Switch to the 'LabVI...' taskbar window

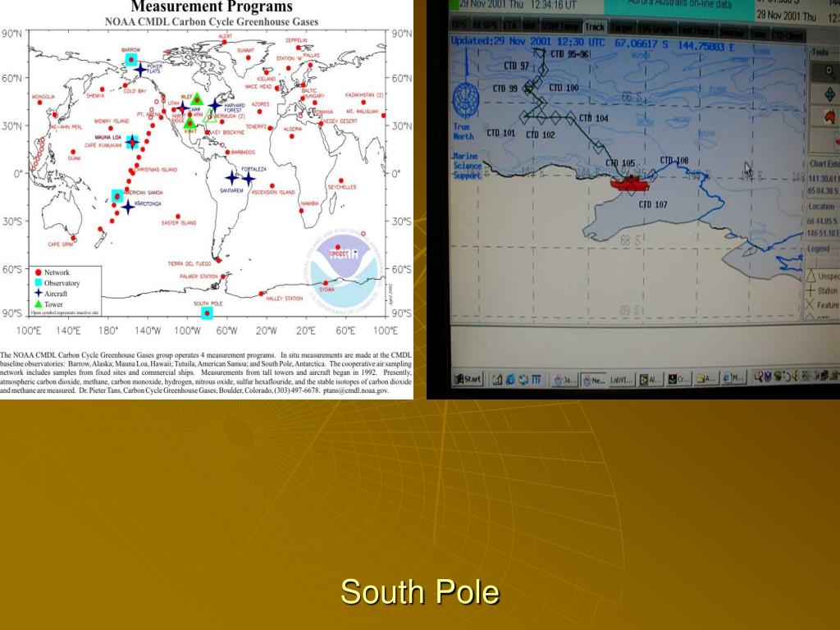[x=622, y=380]
